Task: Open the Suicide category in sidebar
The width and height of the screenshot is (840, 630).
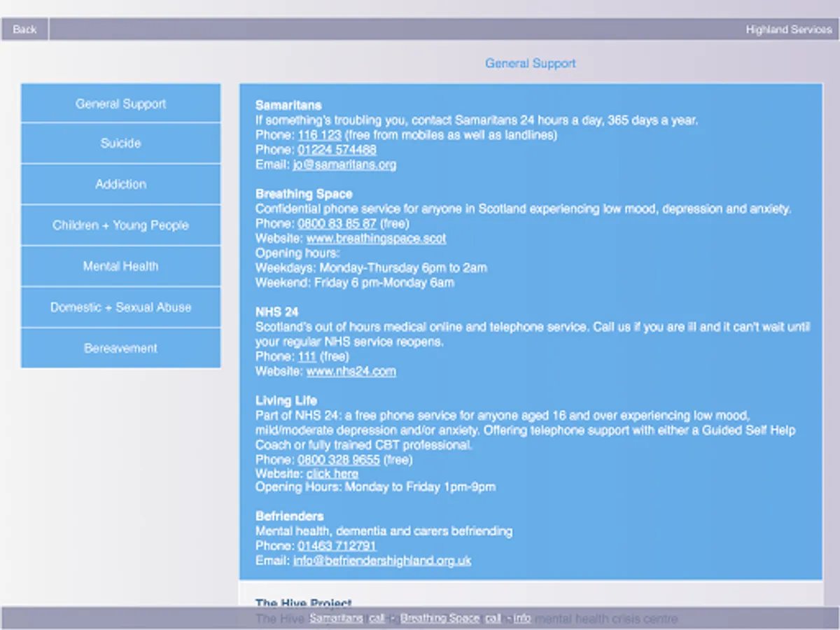Action: tap(120, 143)
